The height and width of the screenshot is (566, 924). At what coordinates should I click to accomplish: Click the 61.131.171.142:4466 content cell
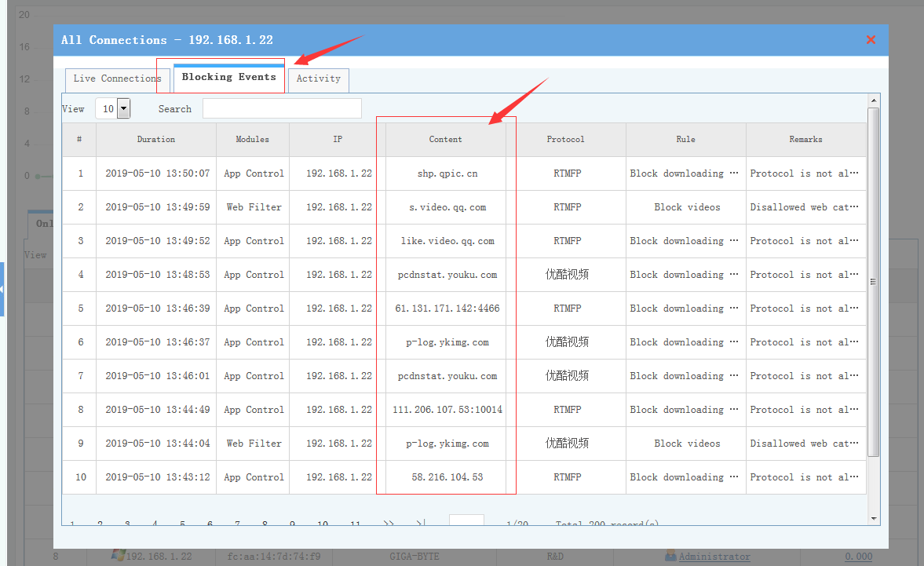coord(447,309)
